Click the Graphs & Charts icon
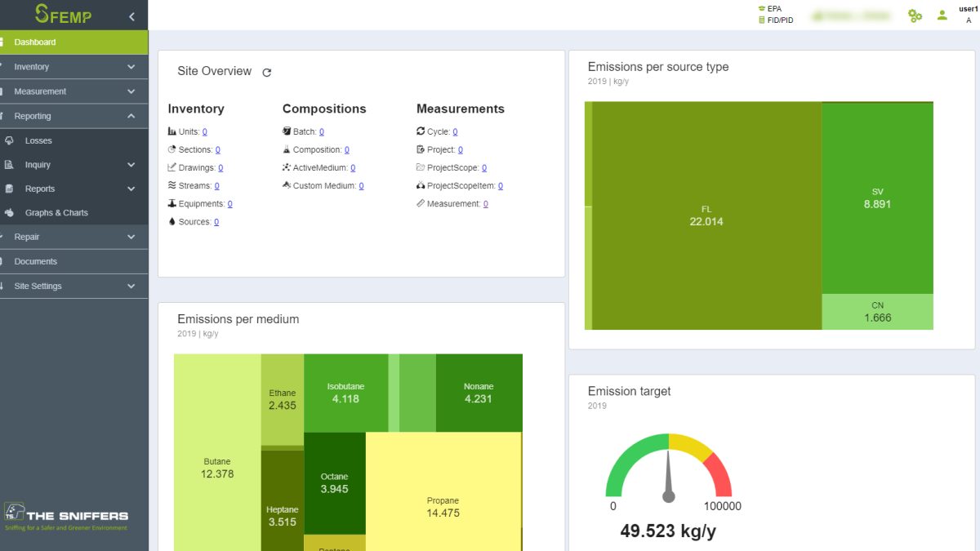This screenshot has height=551, width=980. pyautogui.click(x=9, y=212)
